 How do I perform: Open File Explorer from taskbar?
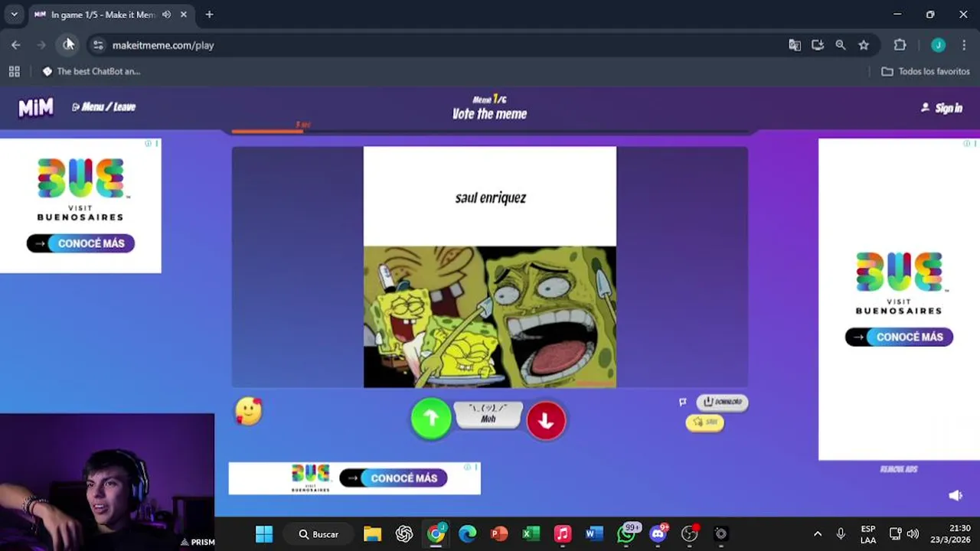[372, 534]
